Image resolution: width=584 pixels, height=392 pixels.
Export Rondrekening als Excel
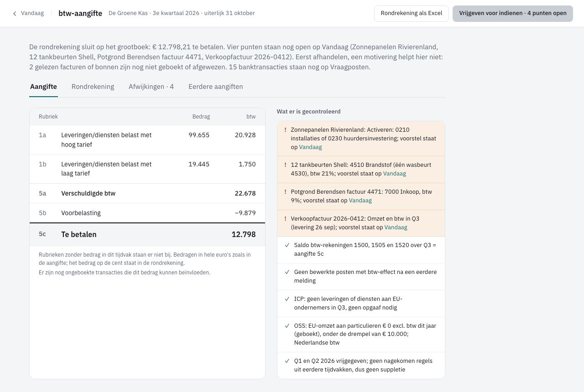click(412, 13)
